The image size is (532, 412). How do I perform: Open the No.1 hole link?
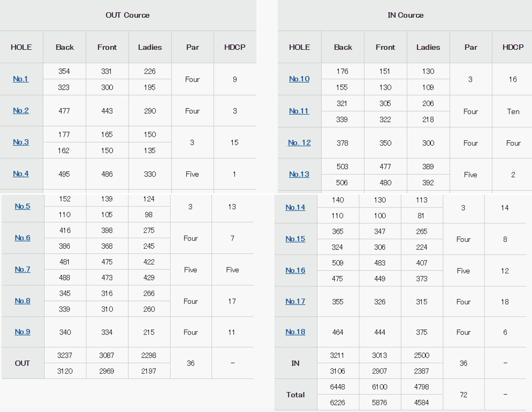click(21, 79)
